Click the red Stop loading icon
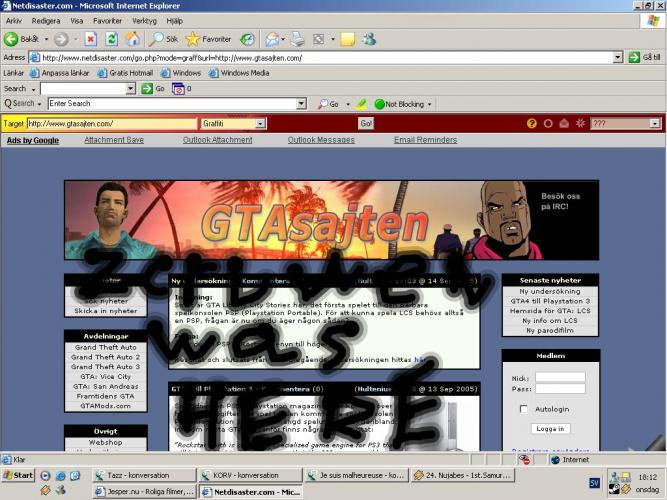The width and height of the screenshot is (667, 500). (x=90, y=39)
